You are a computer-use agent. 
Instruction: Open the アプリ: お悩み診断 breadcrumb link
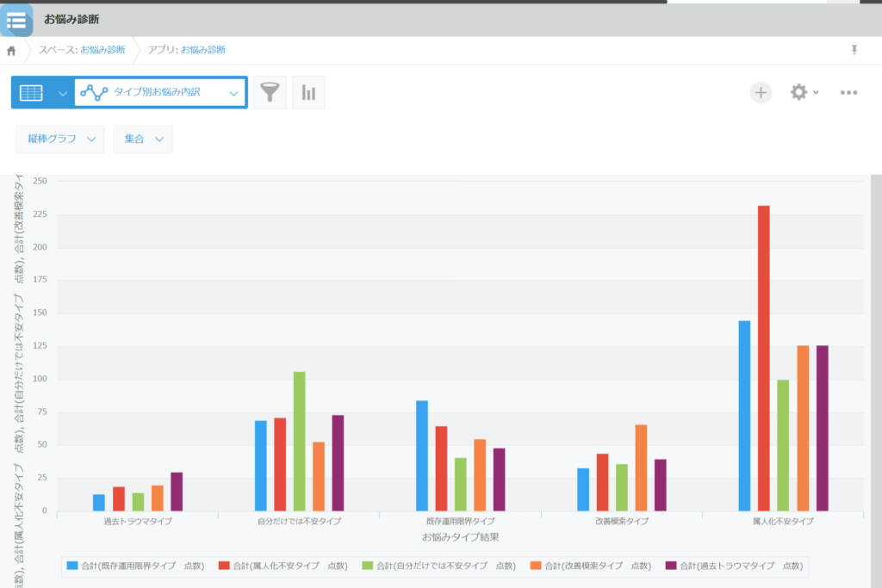[x=186, y=51]
